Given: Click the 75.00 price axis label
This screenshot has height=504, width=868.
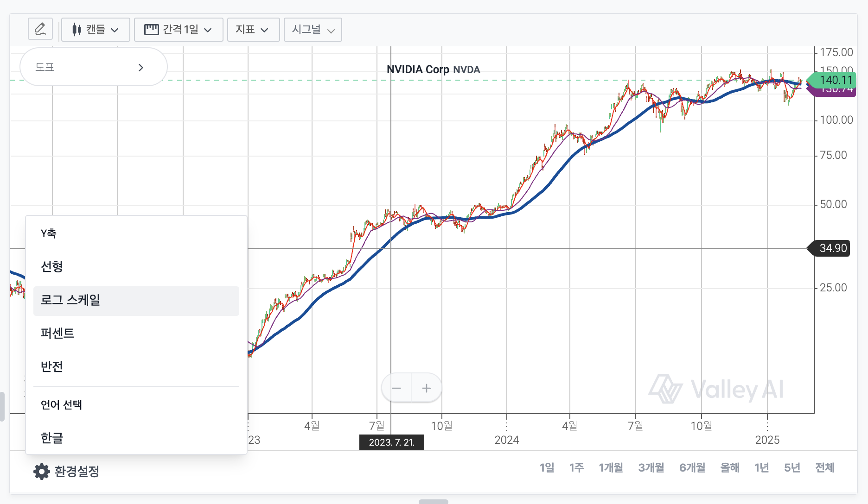Looking at the screenshot, I should tap(833, 155).
